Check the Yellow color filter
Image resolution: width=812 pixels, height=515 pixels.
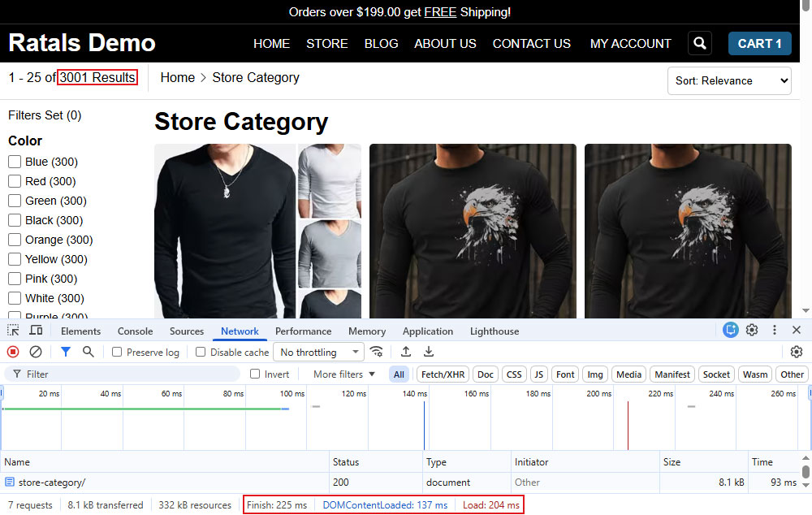pos(15,259)
